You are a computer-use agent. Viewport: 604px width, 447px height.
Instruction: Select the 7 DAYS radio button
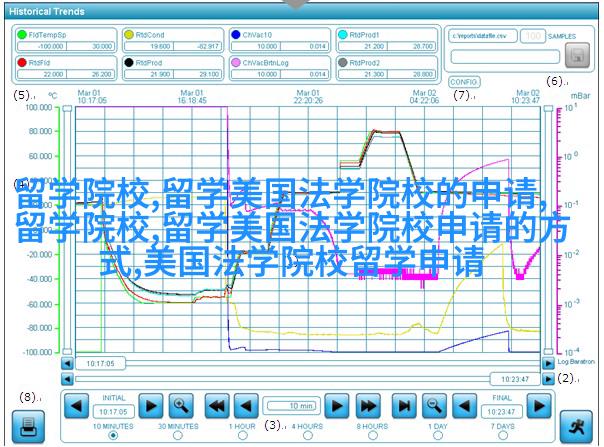coord(503,436)
